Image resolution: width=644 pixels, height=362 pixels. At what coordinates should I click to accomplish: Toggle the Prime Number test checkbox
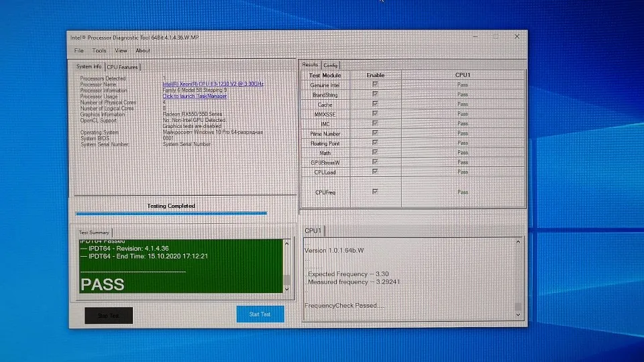click(375, 133)
